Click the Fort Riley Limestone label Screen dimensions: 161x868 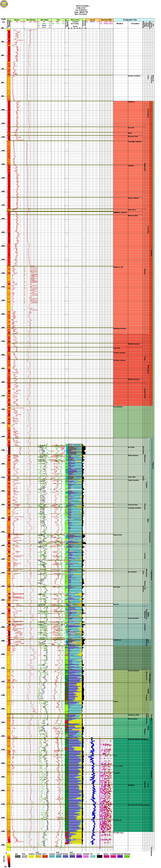pos(120,360)
